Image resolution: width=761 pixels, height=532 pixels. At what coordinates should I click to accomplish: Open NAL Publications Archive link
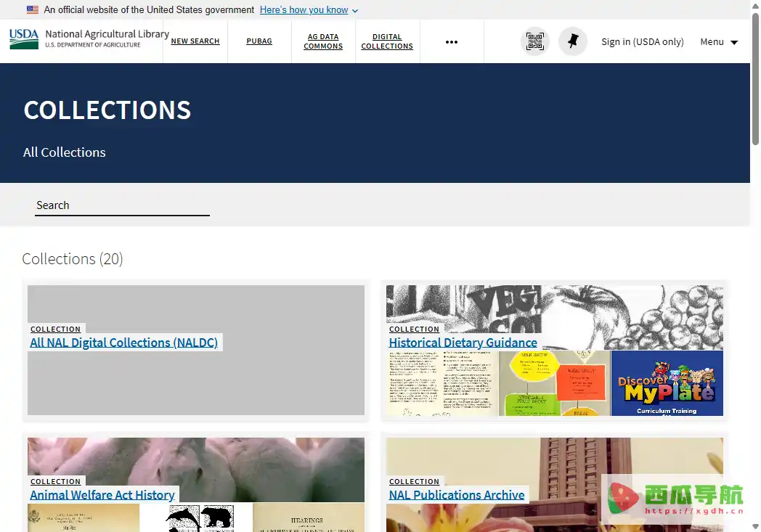457,495
